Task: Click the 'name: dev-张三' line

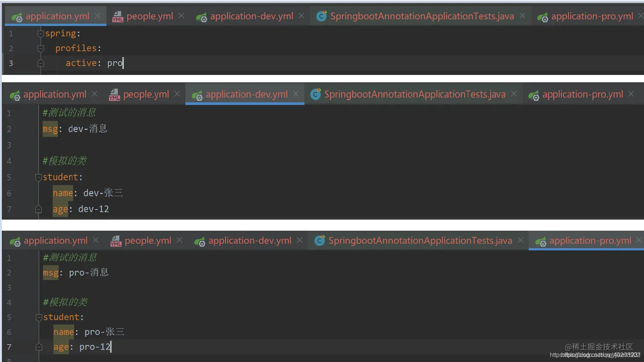Action: (x=88, y=193)
